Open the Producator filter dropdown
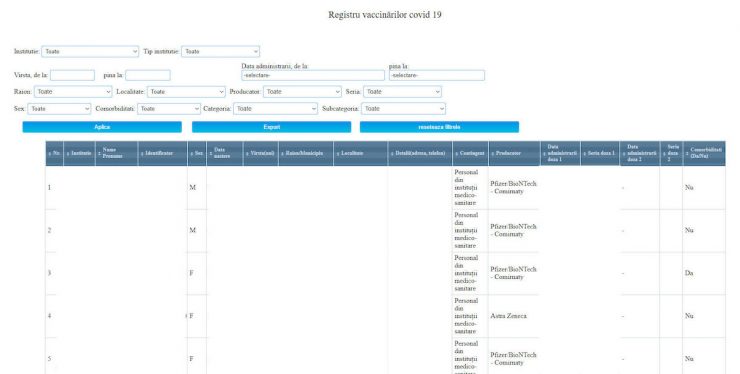740x374 pixels. [x=303, y=92]
